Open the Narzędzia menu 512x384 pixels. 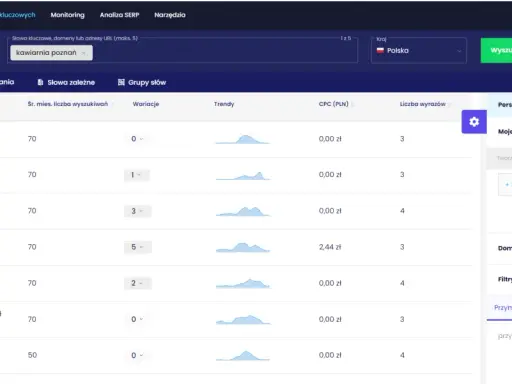click(170, 15)
